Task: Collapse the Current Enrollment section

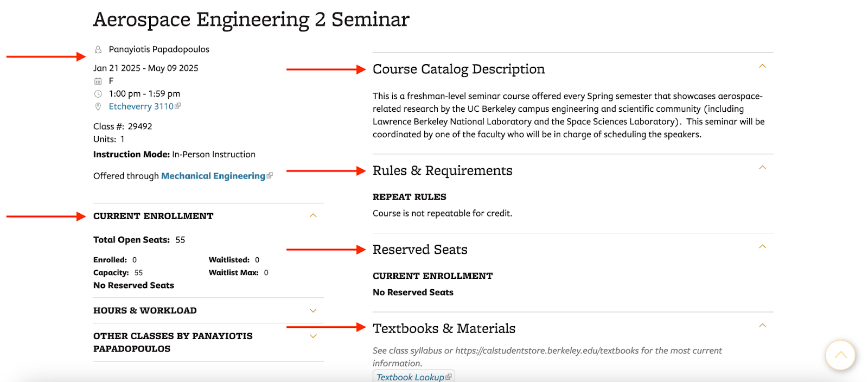Action: (313, 215)
